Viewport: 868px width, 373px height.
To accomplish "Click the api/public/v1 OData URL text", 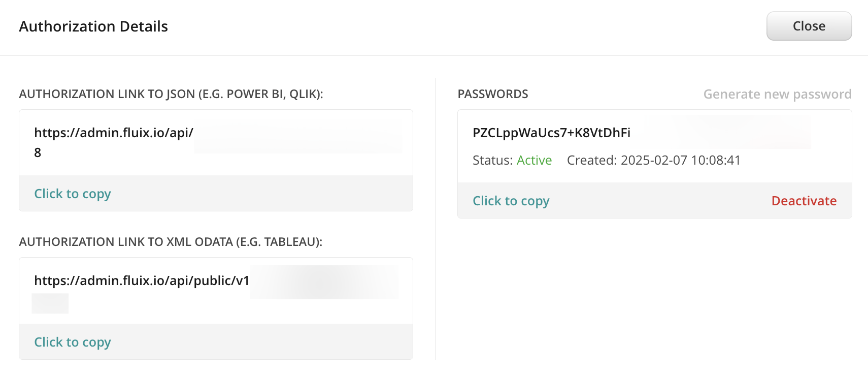I will [142, 281].
